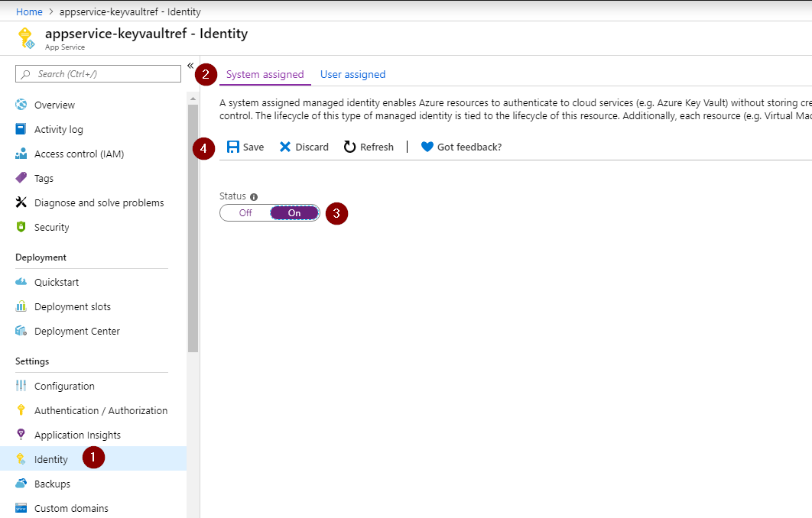This screenshot has height=518, width=812.
Task: Click the Settings section heading
Action: coord(32,361)
